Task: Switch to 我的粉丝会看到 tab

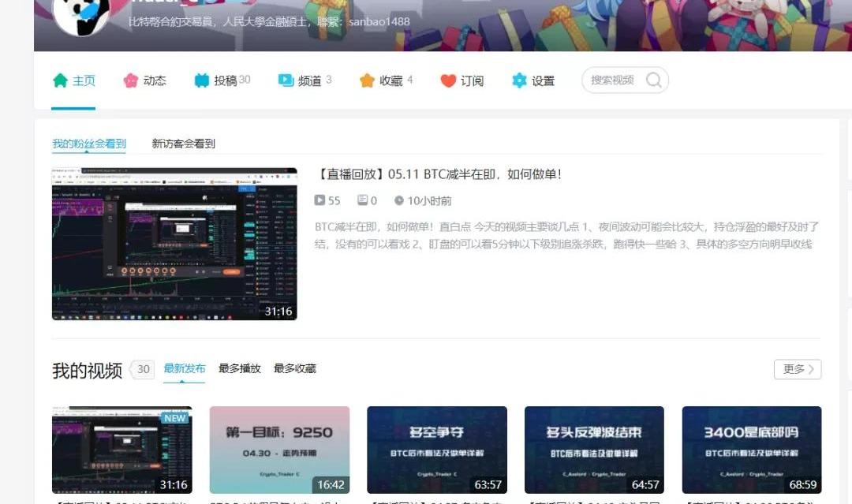Action: click(89, 144)
